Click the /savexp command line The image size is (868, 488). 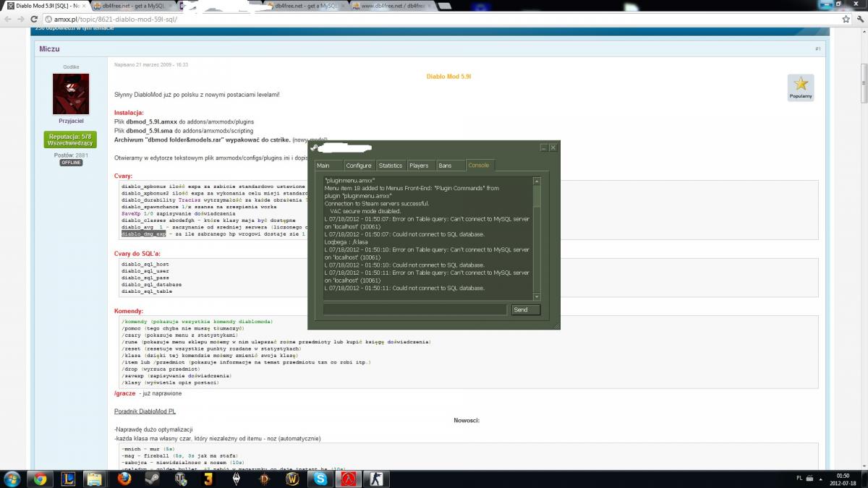click(177, 376)
